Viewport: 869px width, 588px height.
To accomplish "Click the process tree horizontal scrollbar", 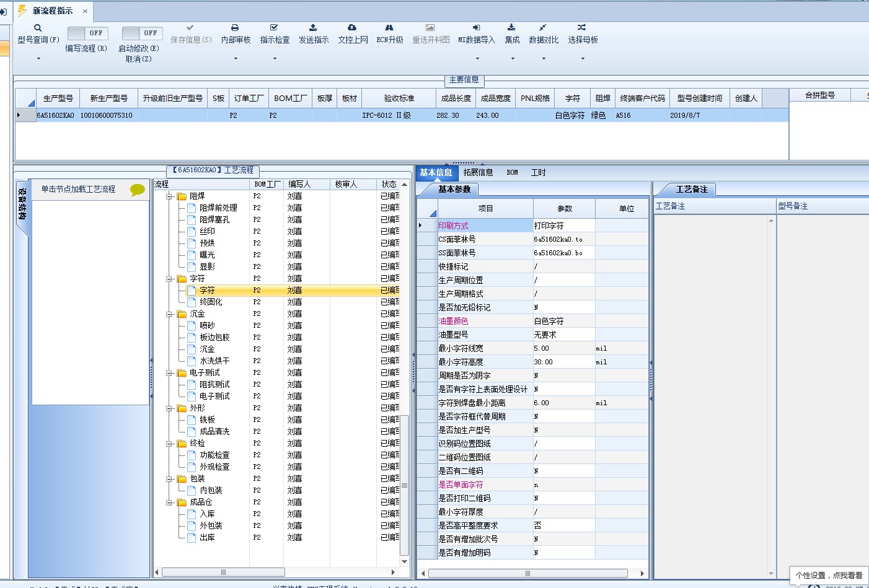I will (223, 573).
